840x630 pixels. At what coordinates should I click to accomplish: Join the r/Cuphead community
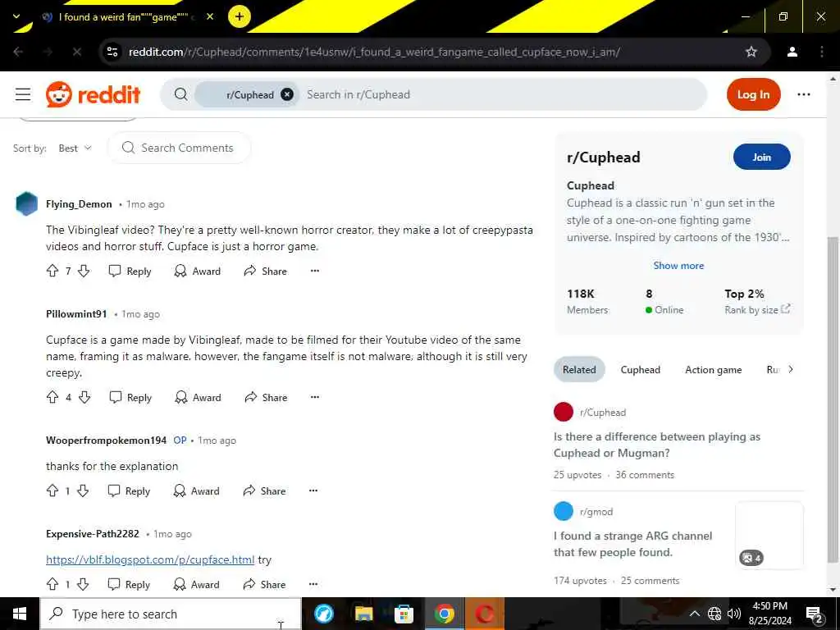coord(761,157)
